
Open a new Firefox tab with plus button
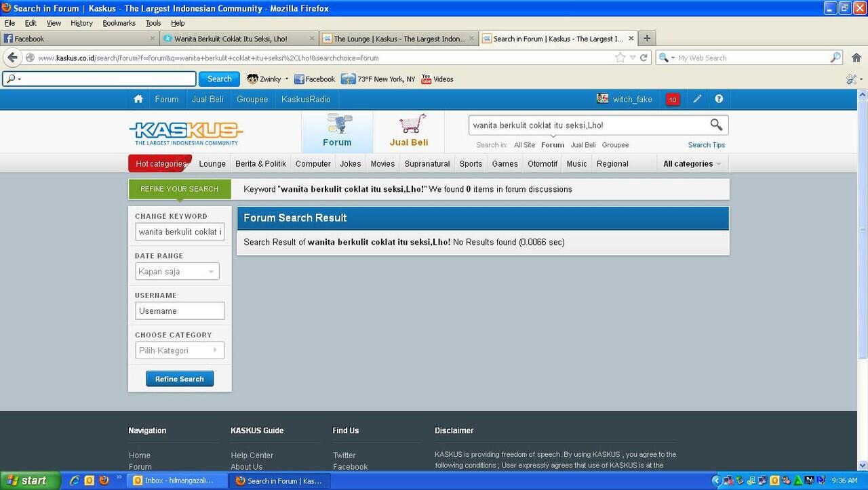(x=647, y=39)
